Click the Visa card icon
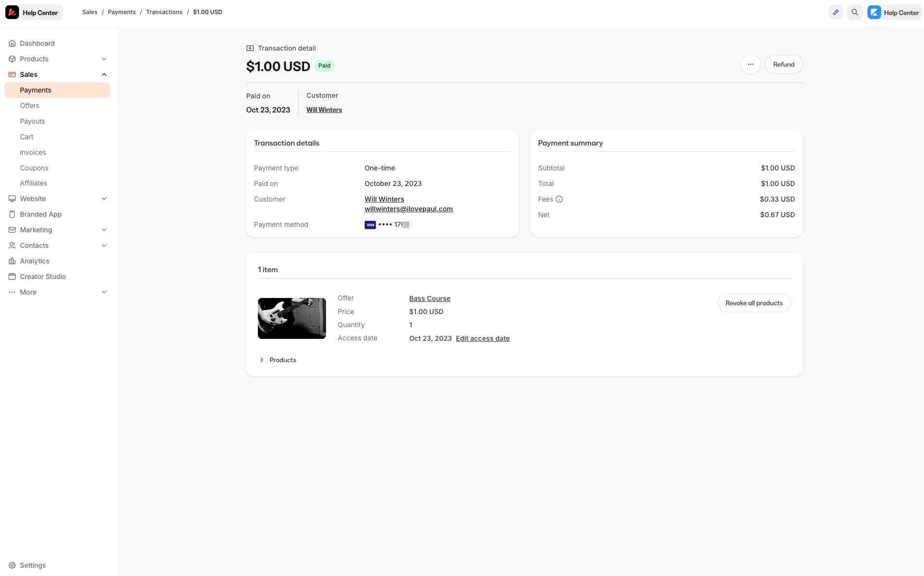The height and width of the screenshot is (576, 924). click(x=370, y=225)
